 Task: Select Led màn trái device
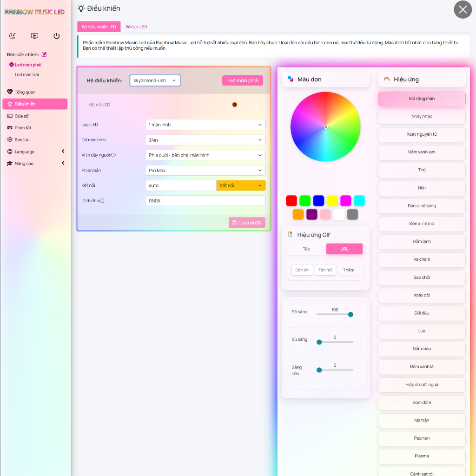(x=27, y=74)
